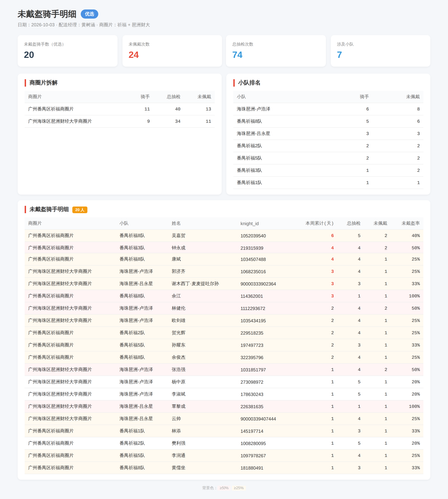Click knight ID 226381635

pyautogui.click(x=252, y=407)
